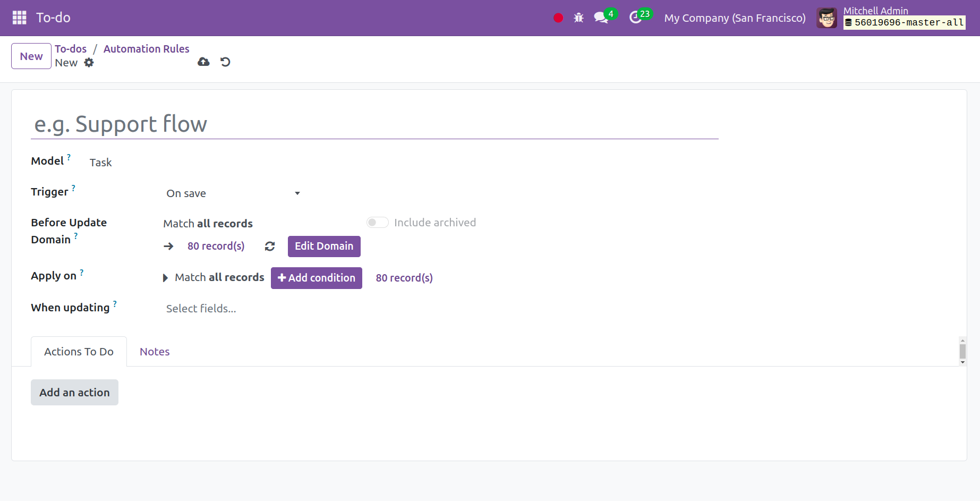The height and width of the screenshot is (501, 980).
Task: Open My Company (San Francisco) switcher
Action: tap(735, 18)
